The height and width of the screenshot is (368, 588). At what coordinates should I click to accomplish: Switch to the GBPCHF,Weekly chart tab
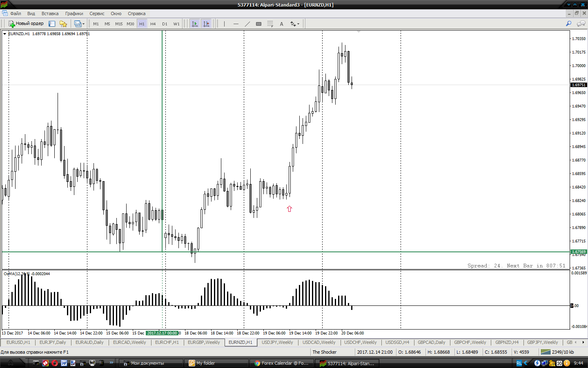[470, 342]
